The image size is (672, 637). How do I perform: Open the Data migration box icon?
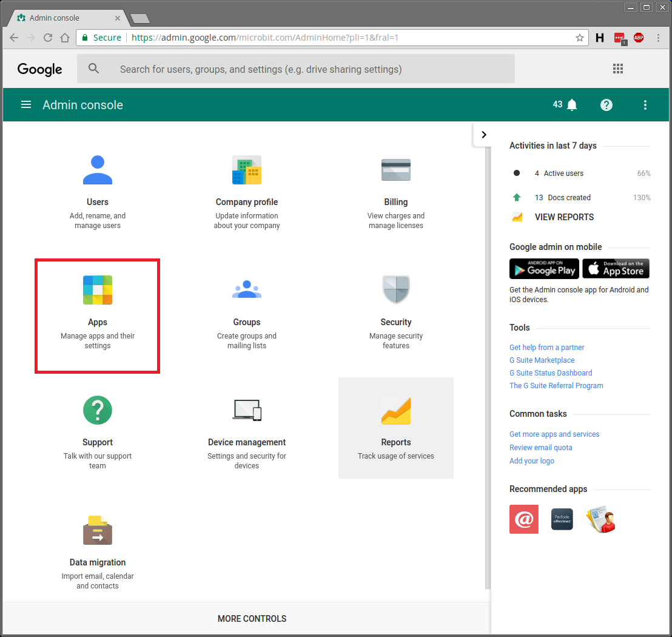[x=97, y=530]
